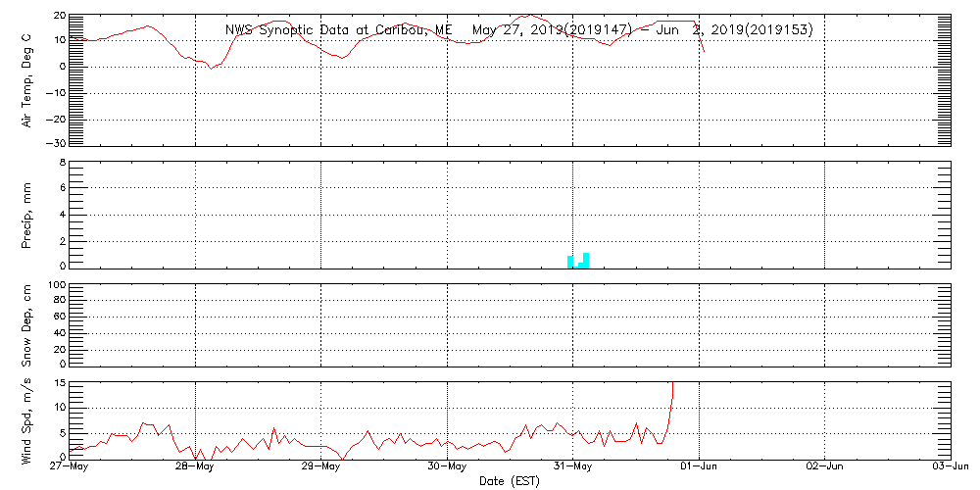This screenshot has width=980, height=490.
Task: Click the leftmost cyan precipitation bar
Action: [570, 262]
